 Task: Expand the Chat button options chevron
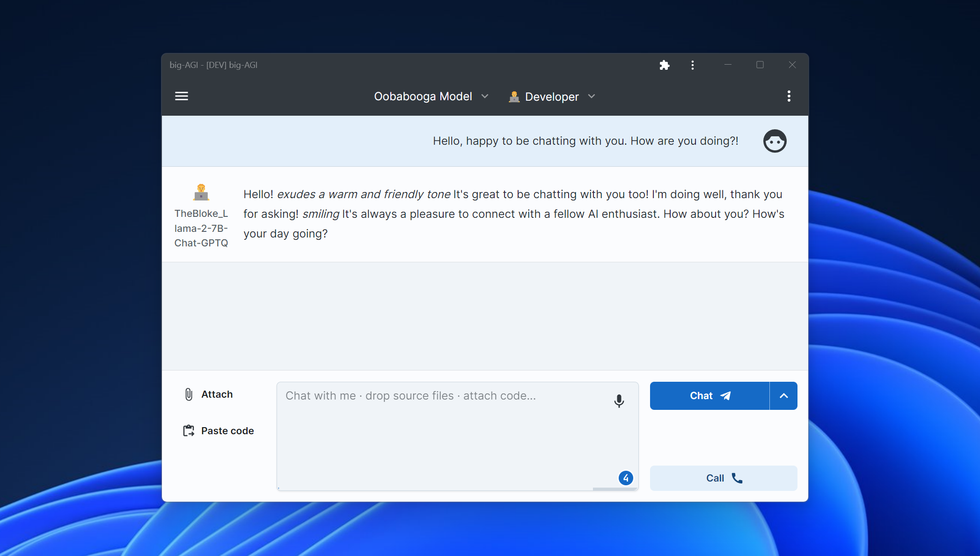pos(783,396)
